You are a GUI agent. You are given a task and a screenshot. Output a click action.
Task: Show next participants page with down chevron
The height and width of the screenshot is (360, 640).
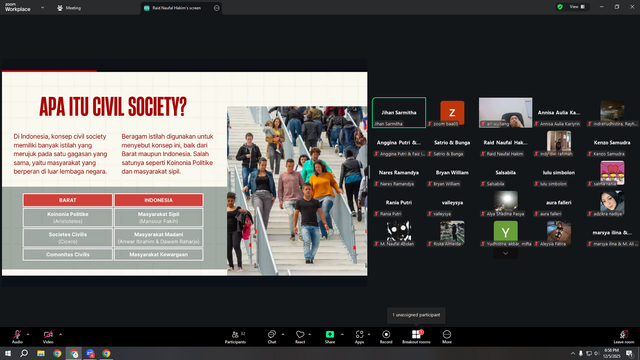[505, 253]
